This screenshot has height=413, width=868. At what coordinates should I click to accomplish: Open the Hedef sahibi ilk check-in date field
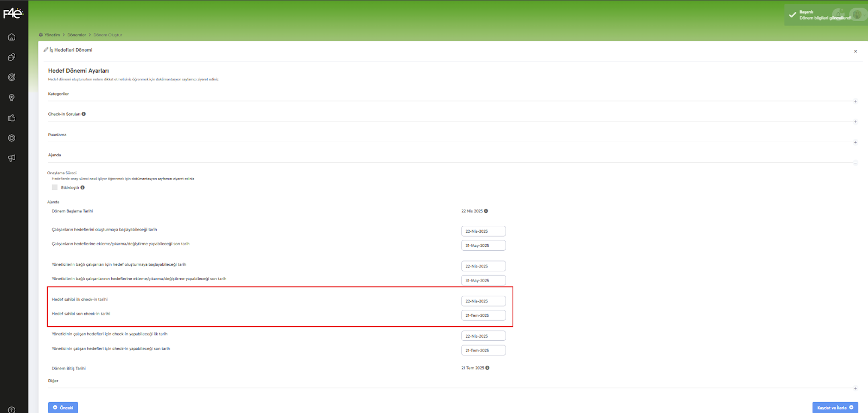pyautogui.click(x=483, y=301)
